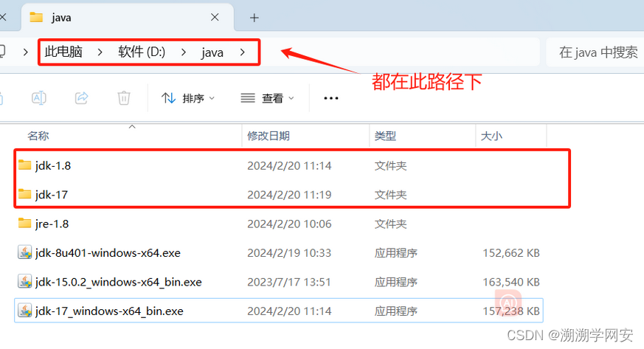Expand chevron after java in address bar

pos(242,52)
